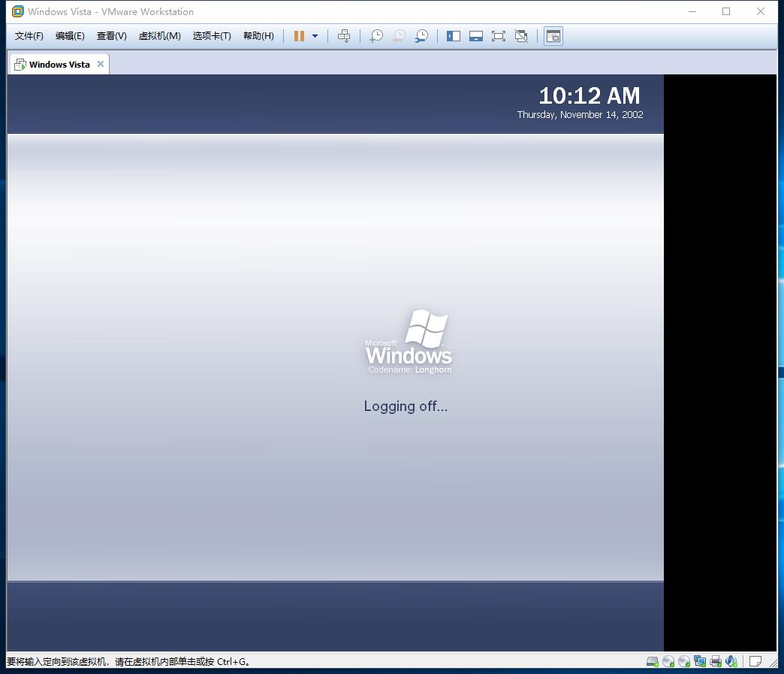Pause the virtual machine with the orange pause icon

[299, 36]
